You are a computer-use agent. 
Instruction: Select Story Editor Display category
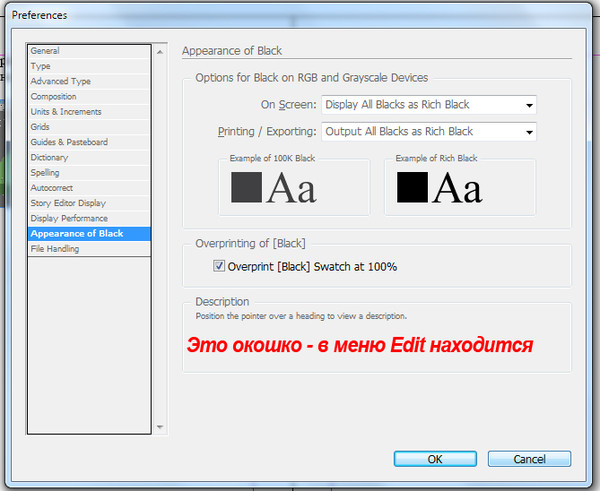(89, 203)
